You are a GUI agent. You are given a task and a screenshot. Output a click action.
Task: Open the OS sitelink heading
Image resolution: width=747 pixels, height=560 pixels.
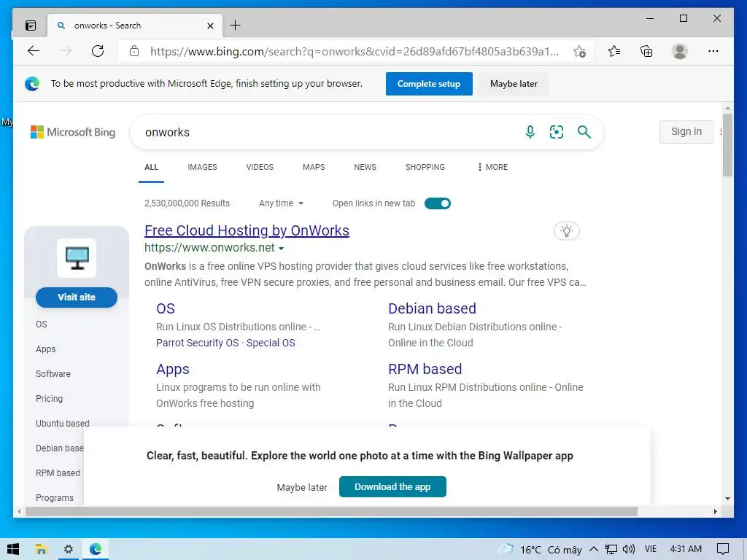tap(166, 308)
